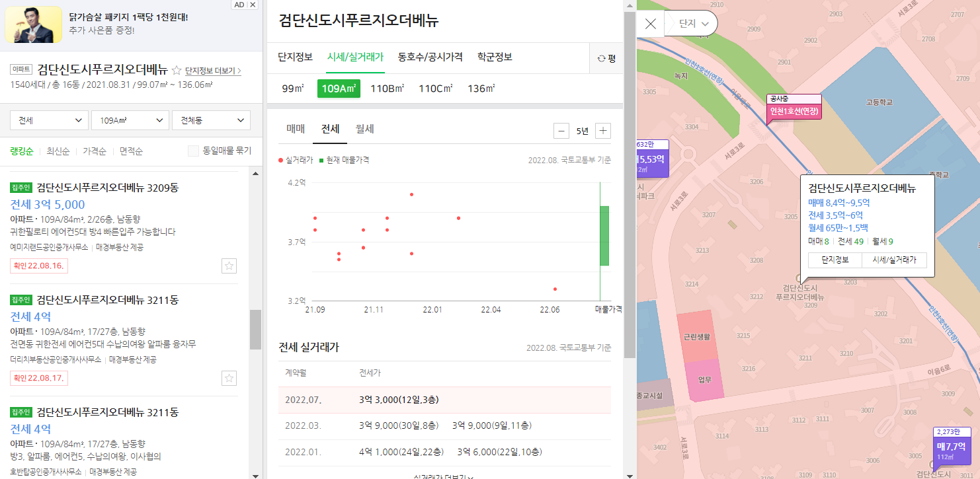Open the 109A㎡ area dropdown

[130, 120]
